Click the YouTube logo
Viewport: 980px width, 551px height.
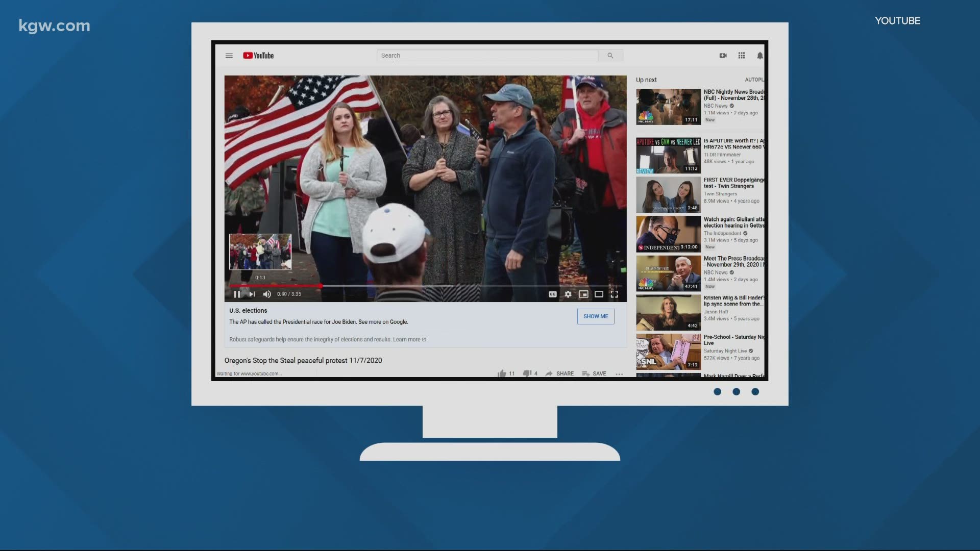258,56
